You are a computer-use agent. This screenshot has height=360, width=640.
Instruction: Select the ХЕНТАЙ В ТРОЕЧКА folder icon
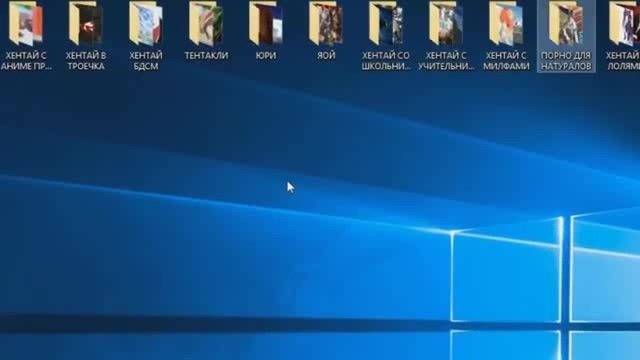click(86, 23)
